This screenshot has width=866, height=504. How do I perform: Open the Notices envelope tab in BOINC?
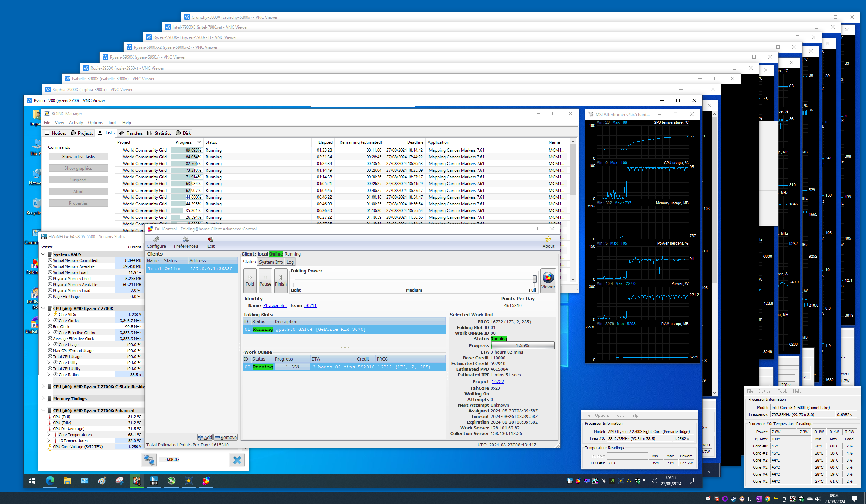tap(55, 133)
